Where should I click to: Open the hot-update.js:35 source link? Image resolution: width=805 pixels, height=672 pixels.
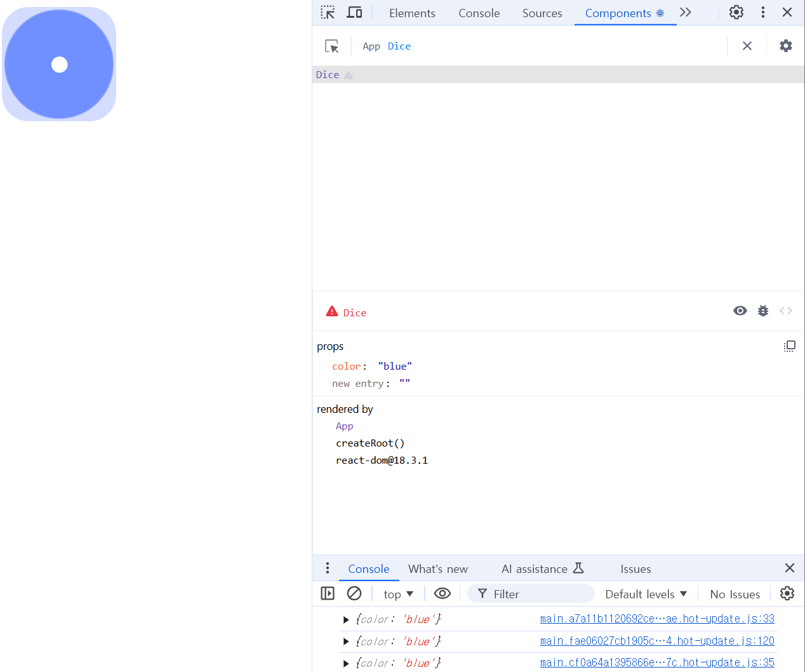pos(657,662)
